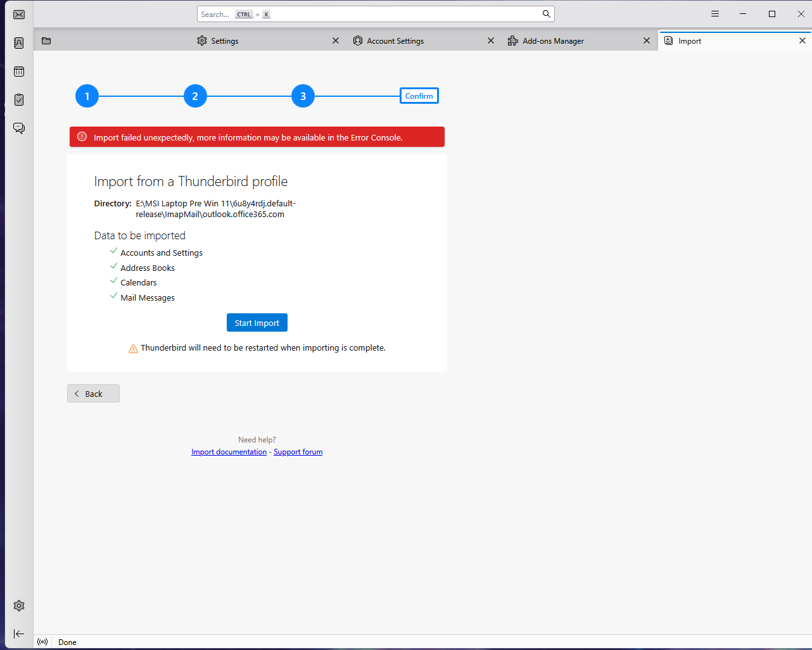Viewport: 812px width, 650px height.
Task: Go Back to previous import step
Action: pyautogui.click(x=93, y=394)
